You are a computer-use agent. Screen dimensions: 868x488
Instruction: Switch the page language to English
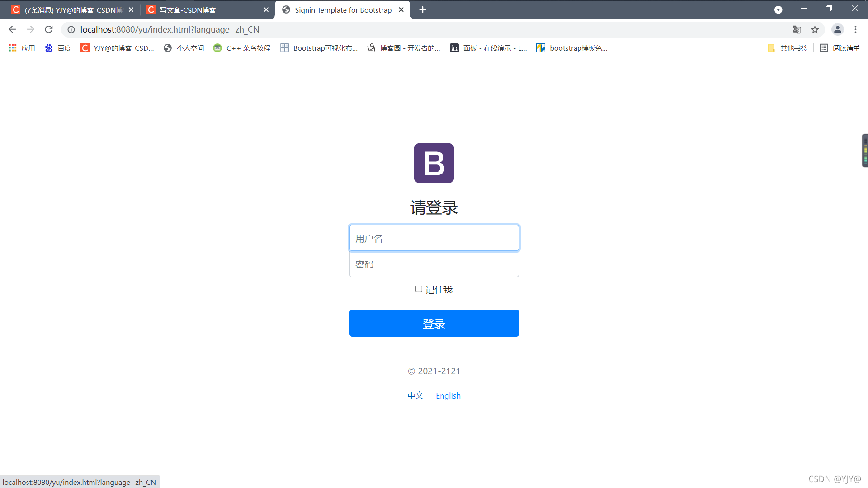pyautogui.click(x=448, y=395)
